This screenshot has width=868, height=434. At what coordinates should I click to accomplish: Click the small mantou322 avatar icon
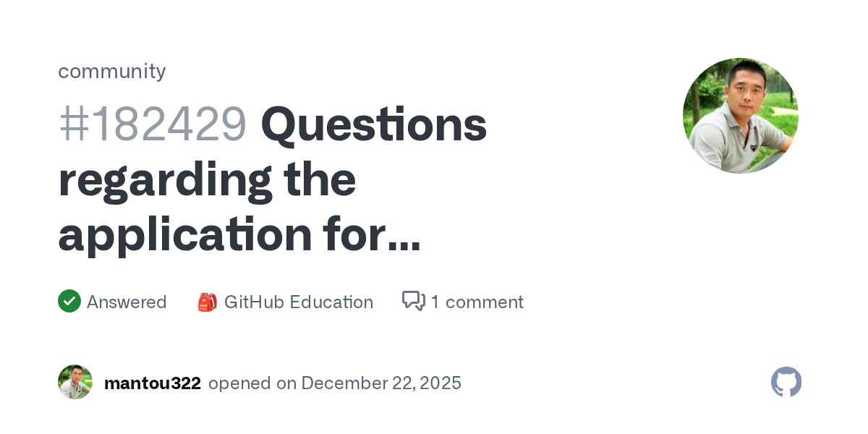[75, 382]
